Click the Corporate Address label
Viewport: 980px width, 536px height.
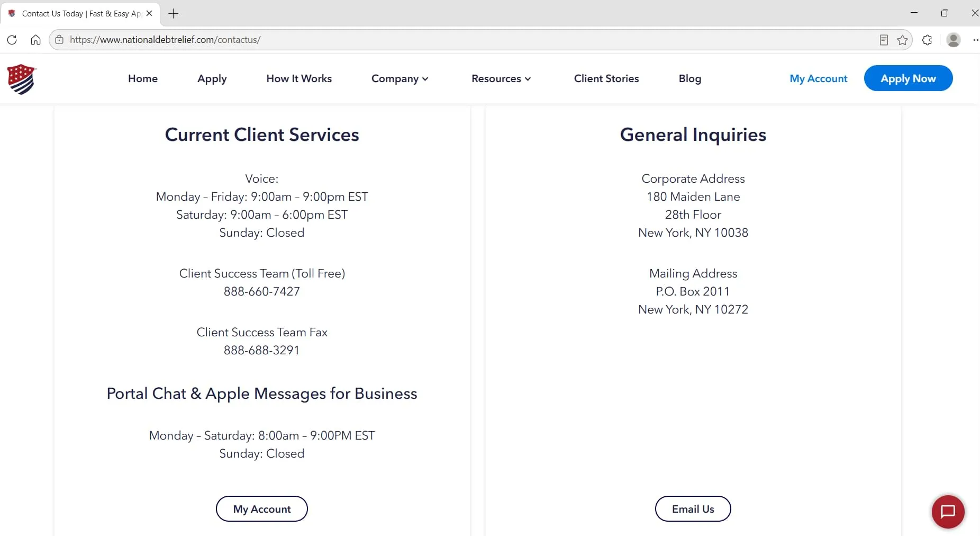693,178
